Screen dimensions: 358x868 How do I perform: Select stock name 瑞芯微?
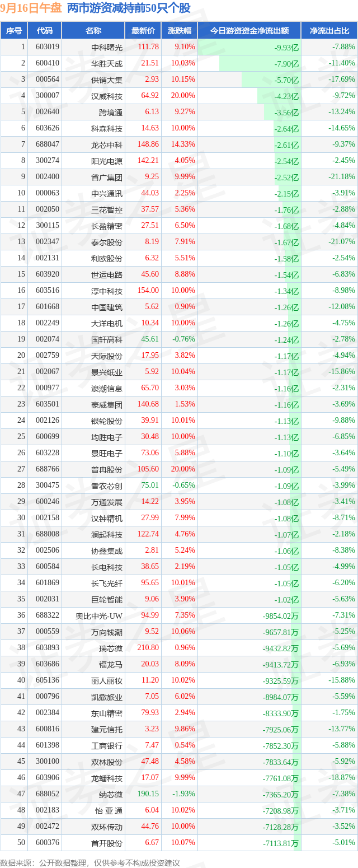[111, 648]
